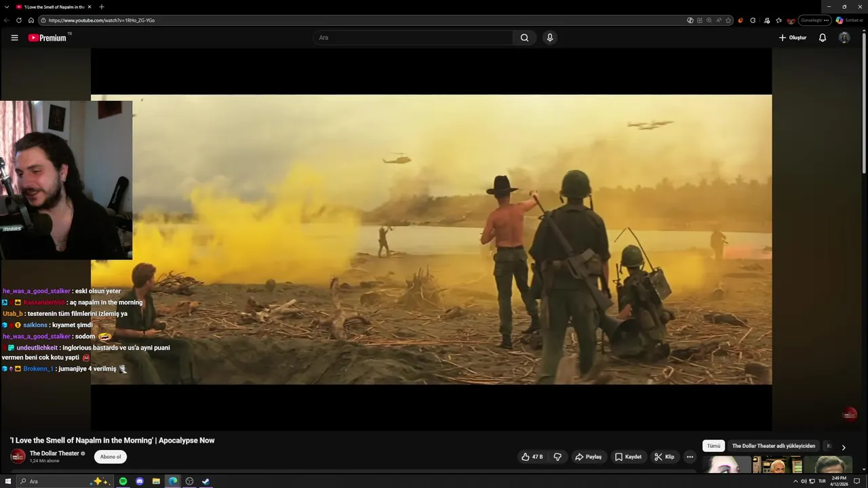Click the zoom magnifier icon in address bar
The image size is (868, 488).
pyautogui.click(x=709, y=20)
